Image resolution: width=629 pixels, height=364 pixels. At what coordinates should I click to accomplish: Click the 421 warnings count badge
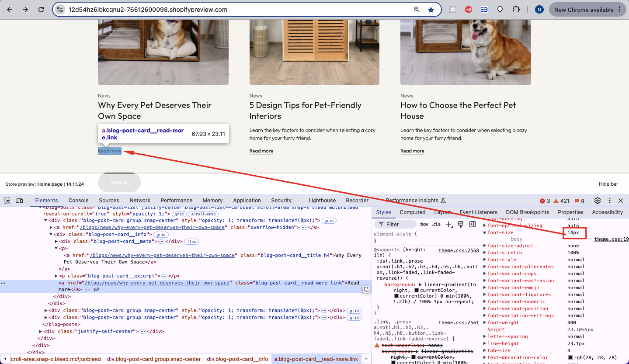(562, 201)
